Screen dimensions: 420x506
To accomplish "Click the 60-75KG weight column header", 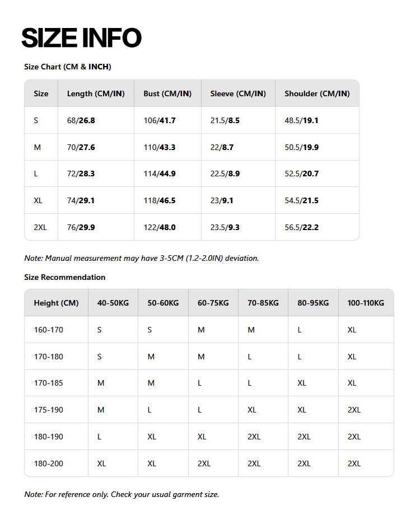I will coord(213,303).
